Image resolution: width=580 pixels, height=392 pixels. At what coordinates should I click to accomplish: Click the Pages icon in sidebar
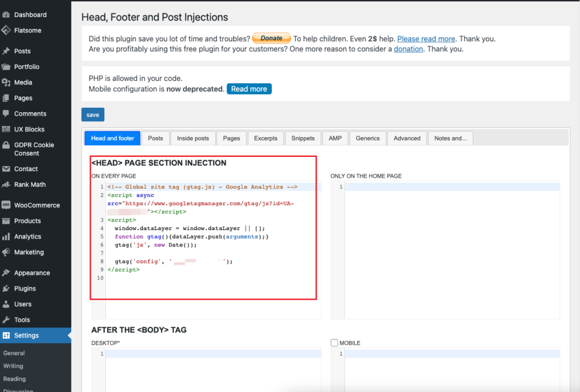[6, 98]
